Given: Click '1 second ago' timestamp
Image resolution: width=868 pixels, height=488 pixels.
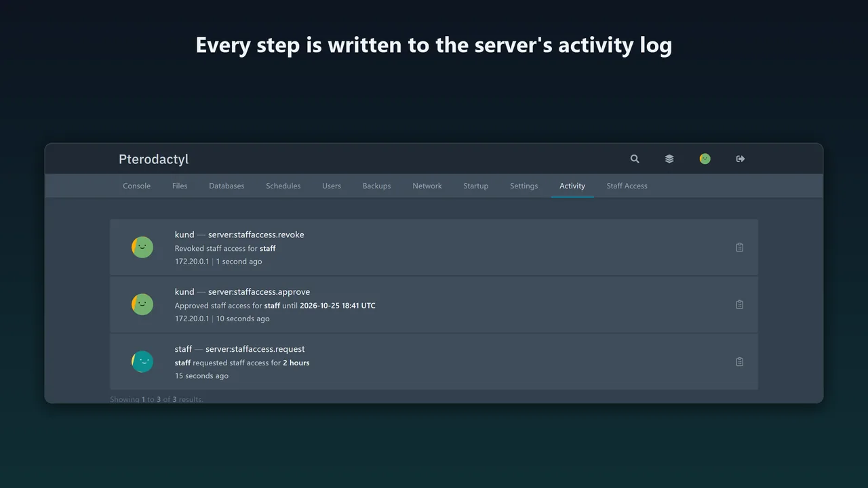Looking at the screenshot, I should coord(239,262).
